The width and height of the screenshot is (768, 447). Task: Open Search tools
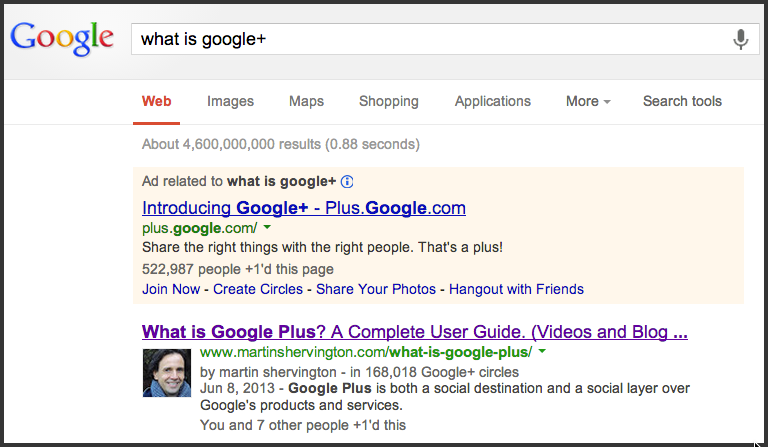682,101
